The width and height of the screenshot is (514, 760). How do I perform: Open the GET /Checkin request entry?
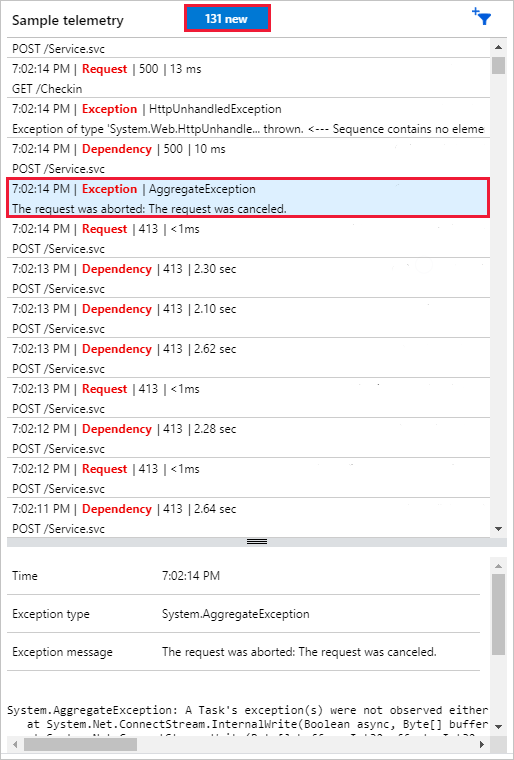click(248, 78)
